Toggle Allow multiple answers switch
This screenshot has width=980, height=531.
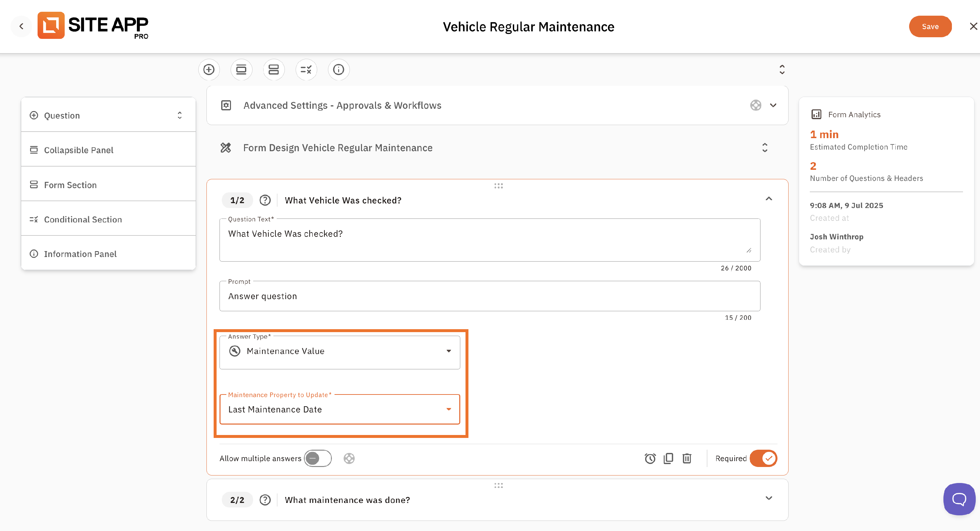(318, 458)
